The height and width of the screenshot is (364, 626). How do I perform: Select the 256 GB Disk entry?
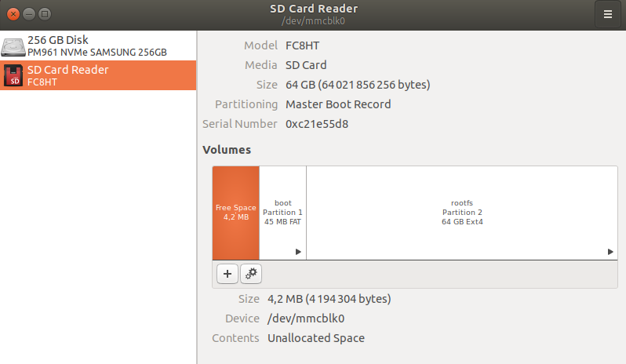[x=98, y=46]
